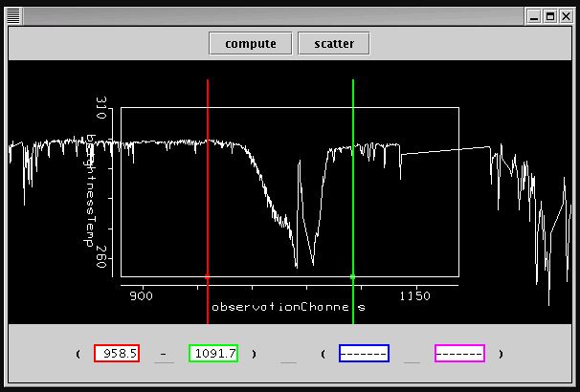Focus the red-bordered field showing 958.5
Screen dimensions: 580x392
[x=117, y=354]
